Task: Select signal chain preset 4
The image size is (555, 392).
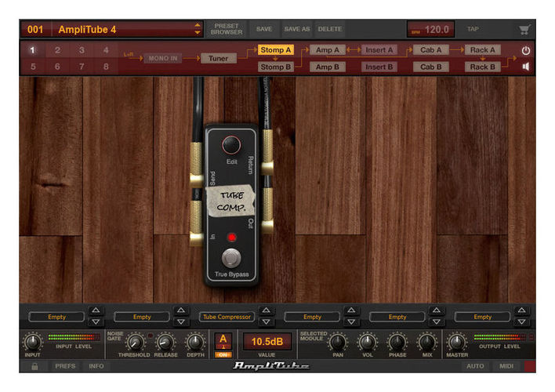Action: pos(106,50)
